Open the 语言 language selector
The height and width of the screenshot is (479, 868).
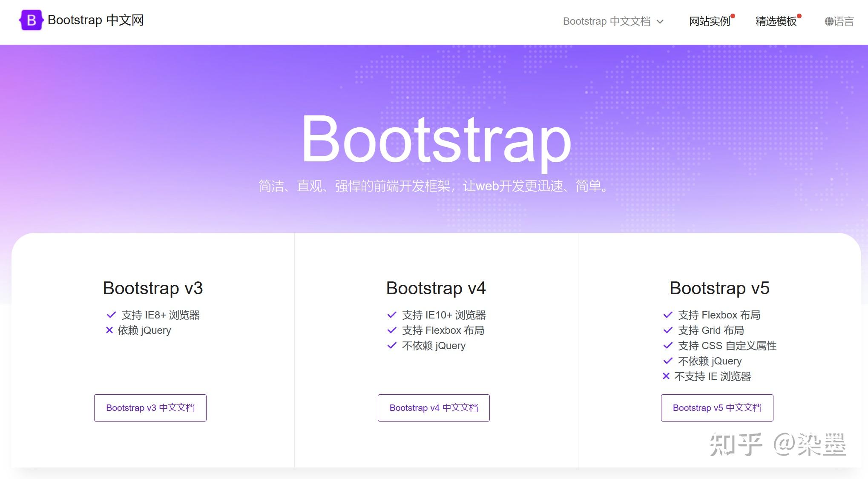click(x=843, y=21)
